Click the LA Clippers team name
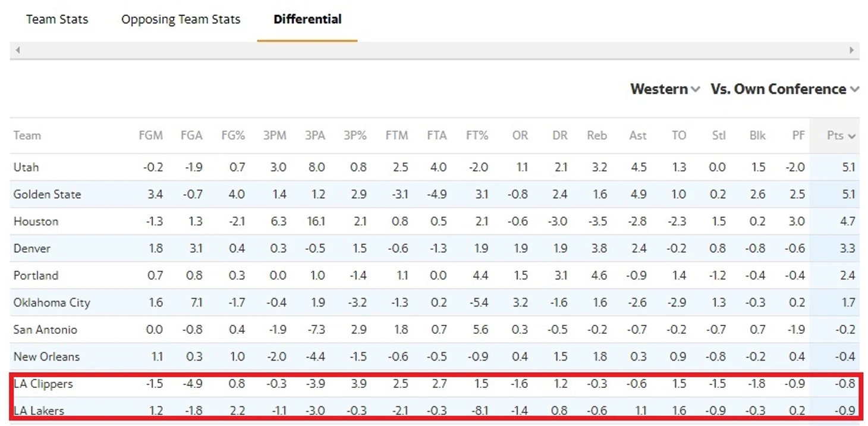 [43, 384]
